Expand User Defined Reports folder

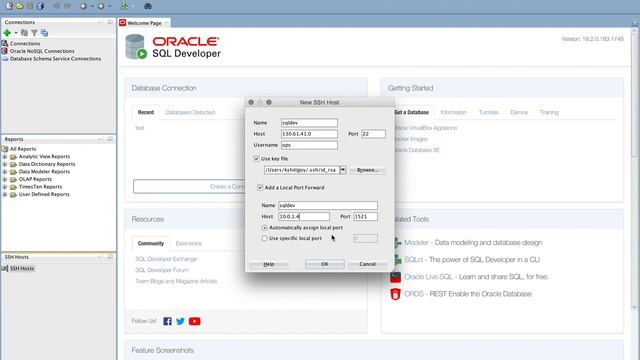tap(4, 194)
